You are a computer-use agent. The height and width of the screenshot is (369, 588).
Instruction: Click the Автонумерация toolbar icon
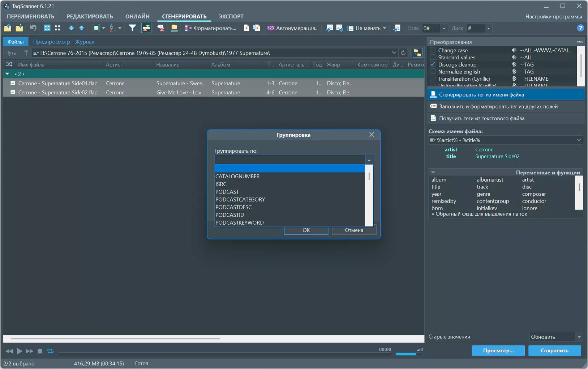click(271, 28)
